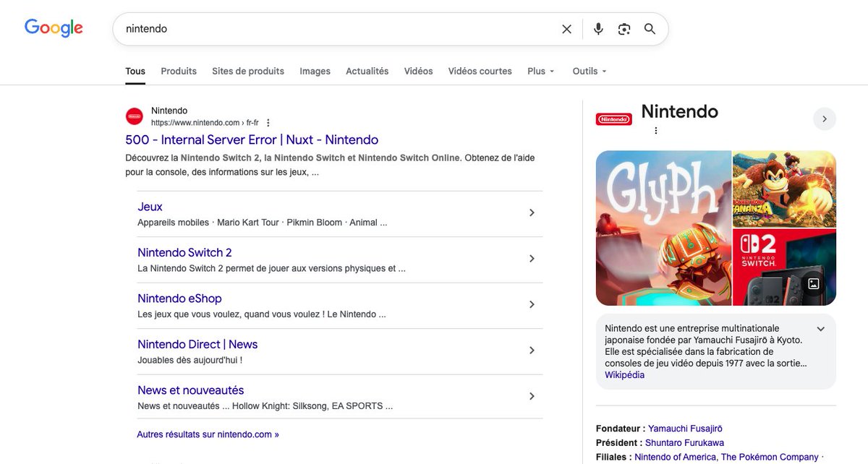
Task: Open the Nintendo Direct | News sitelink
Action: click(197, 344)
